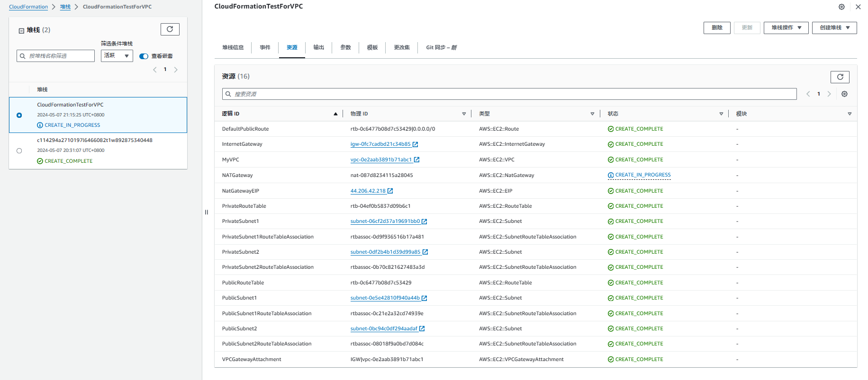
Task: Switch to 堆栈信息 tab
Action: 233,48
